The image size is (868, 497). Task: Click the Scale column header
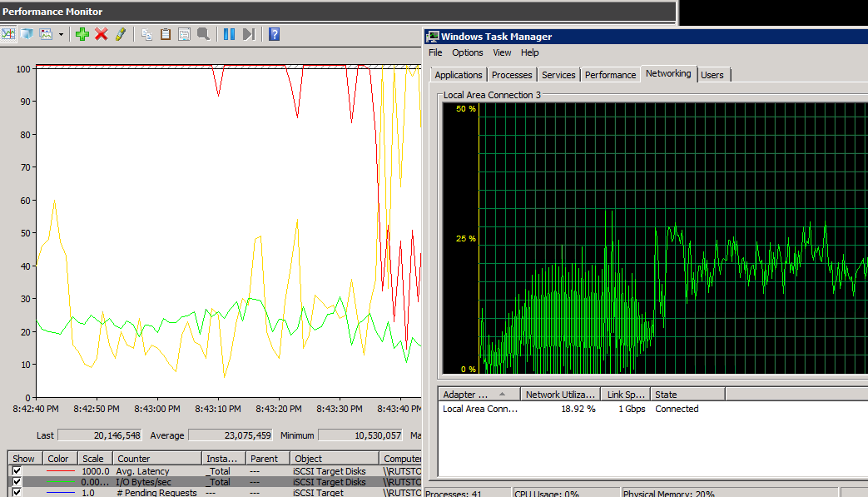tap(93, 459)
